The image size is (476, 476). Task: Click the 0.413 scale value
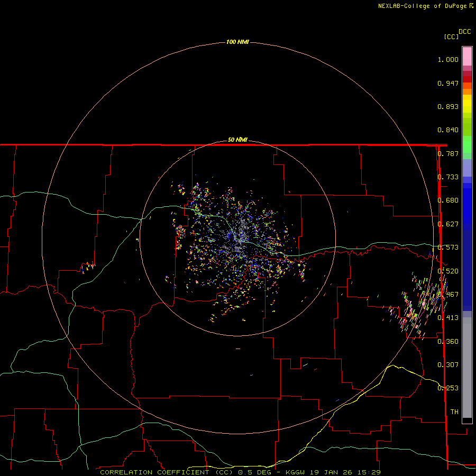pyautogui.click(x=448, y=318)
